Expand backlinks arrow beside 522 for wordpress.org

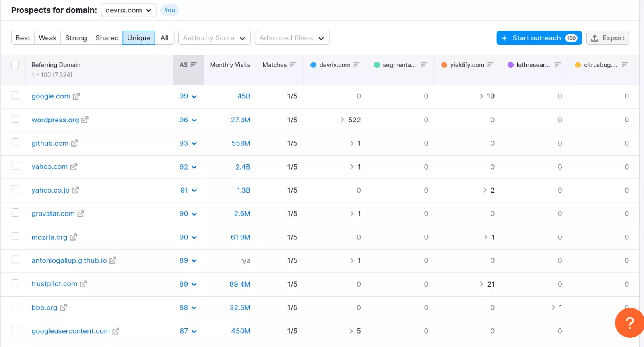point(342,120)
